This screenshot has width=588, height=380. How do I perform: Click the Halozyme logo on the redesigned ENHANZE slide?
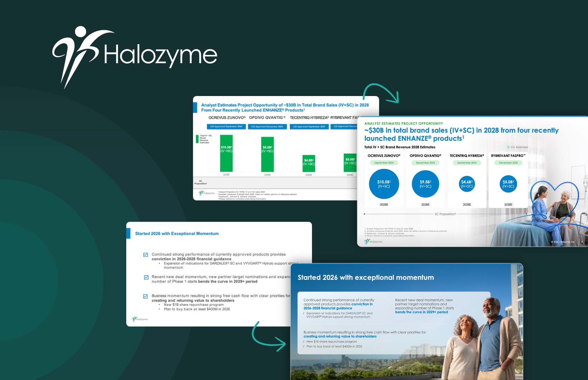coord(373,241)
